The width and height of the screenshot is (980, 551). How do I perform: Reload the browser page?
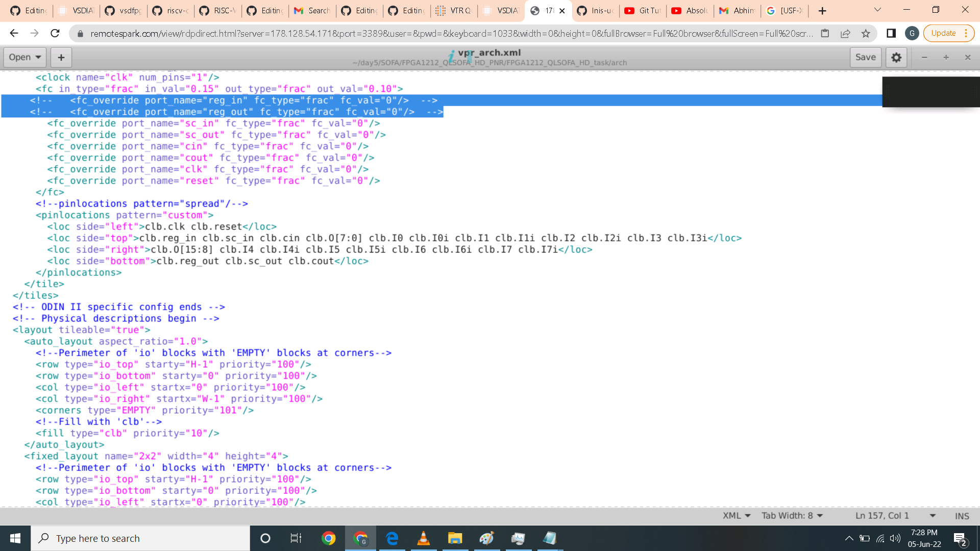[55, 33]
